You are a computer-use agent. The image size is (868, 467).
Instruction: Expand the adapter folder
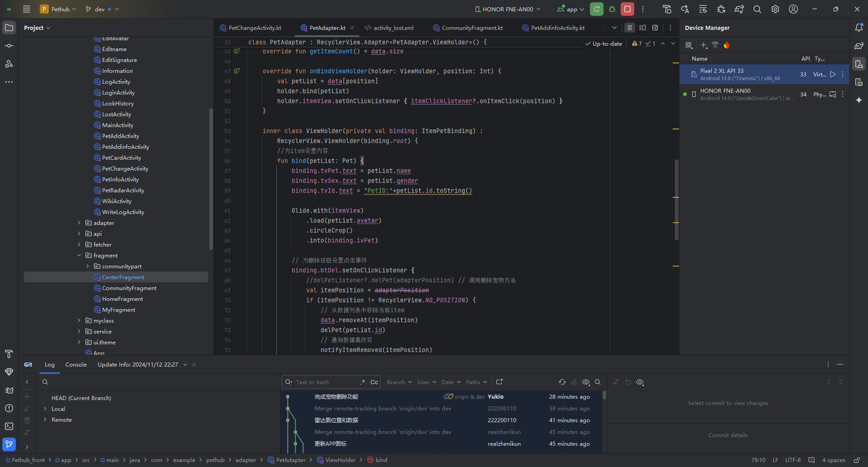pos(79,223)
